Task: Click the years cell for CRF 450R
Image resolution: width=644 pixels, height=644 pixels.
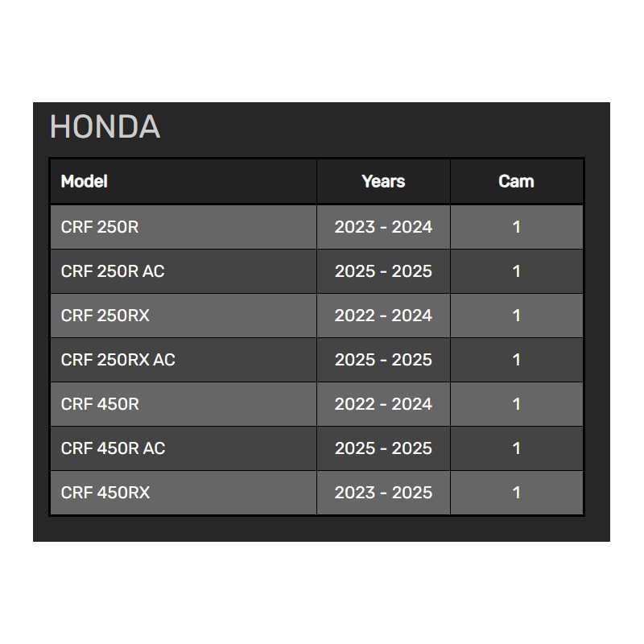Action: (x=383, y=404)
